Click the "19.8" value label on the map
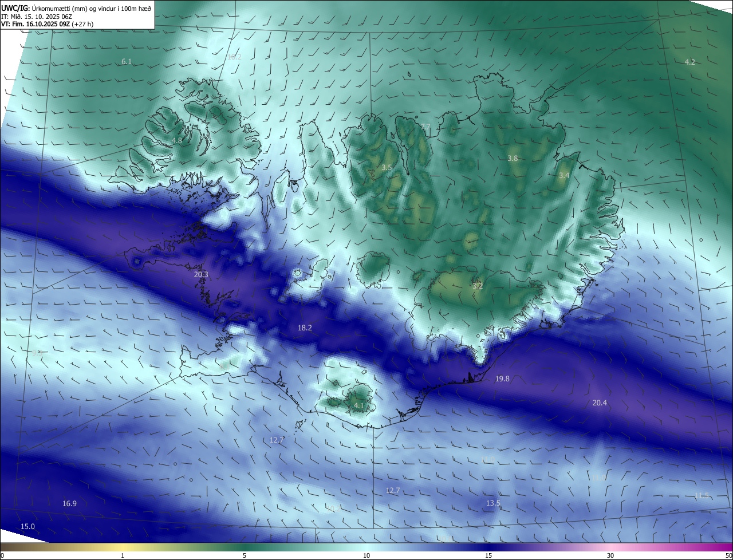733x560 pixels. point(502,378)
